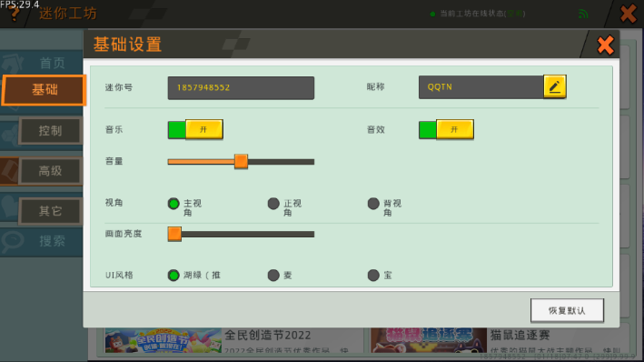Choose the 主视角 radio button

pyautogui.click(x=173, y=204)
